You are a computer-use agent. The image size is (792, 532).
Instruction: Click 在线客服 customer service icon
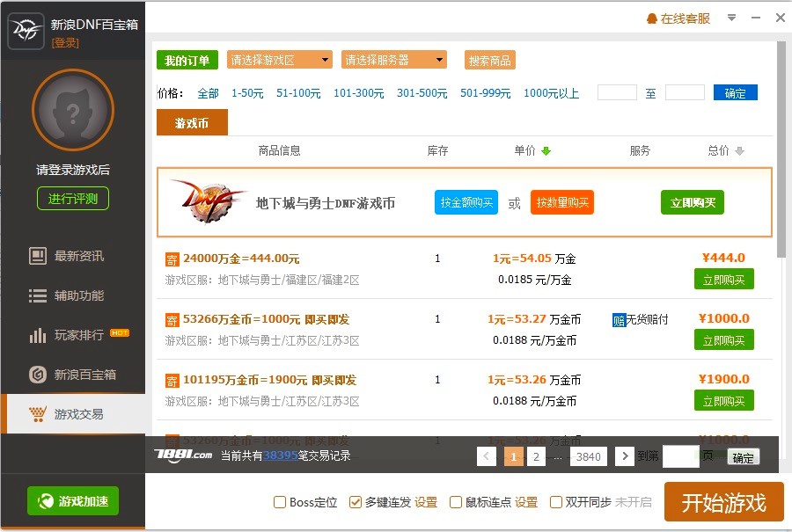[651, 18]
